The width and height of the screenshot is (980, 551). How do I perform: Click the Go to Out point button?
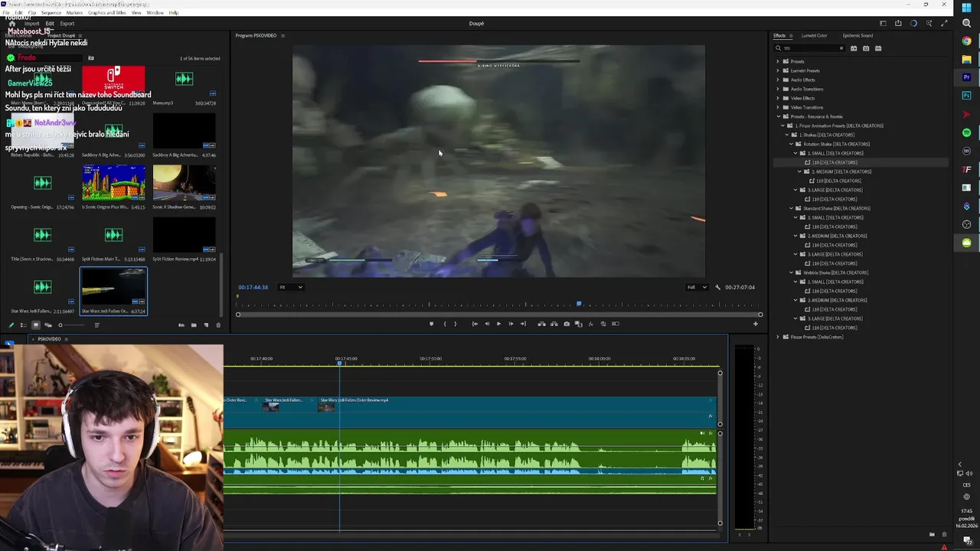[x=523, y=324]
